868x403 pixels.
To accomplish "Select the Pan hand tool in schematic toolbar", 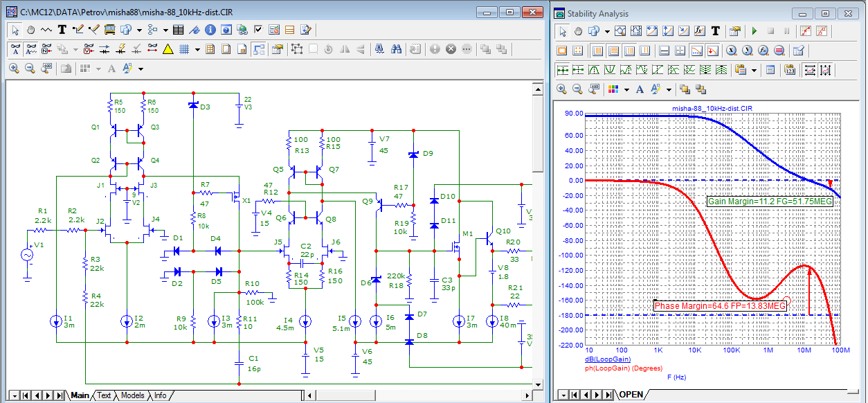I will (x=31, y=30).
